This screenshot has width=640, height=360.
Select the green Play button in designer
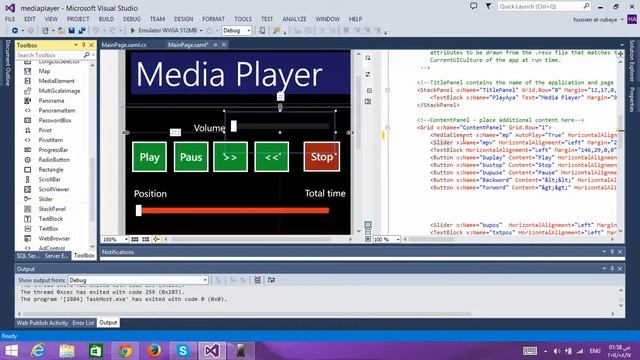pos(149,157)
